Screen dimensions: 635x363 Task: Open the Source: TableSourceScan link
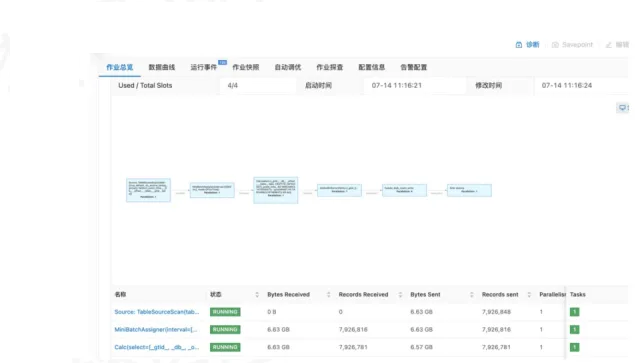(157, 312)
